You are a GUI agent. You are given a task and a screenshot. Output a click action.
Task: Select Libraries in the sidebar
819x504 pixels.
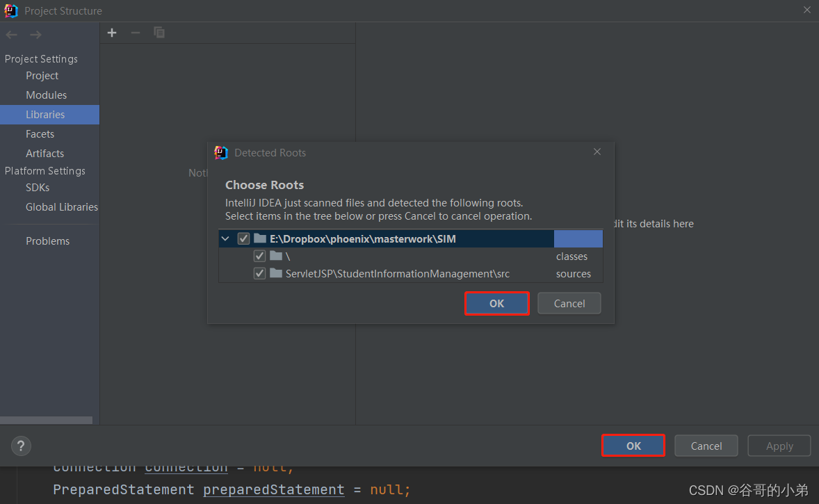click(49, 115)
